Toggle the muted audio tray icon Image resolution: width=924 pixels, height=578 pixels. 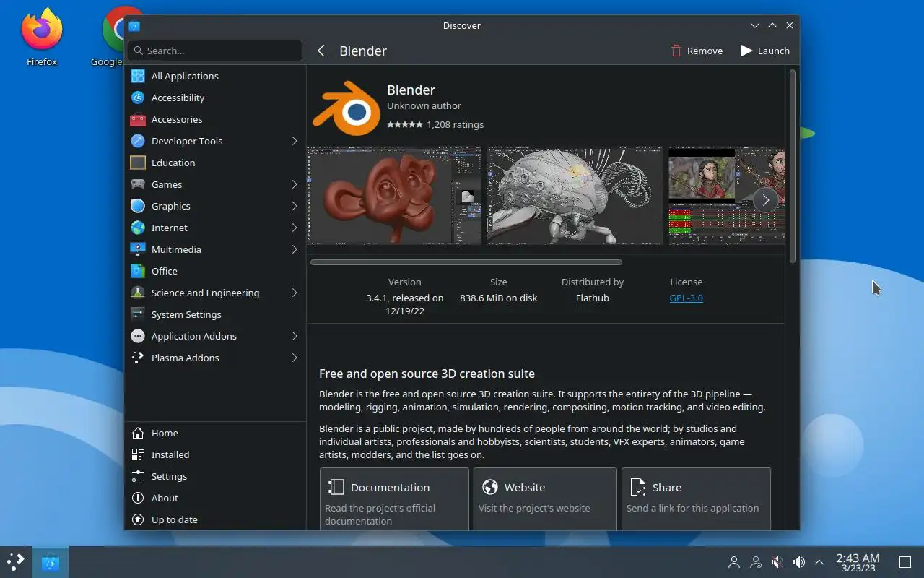(x=777, y=562)
